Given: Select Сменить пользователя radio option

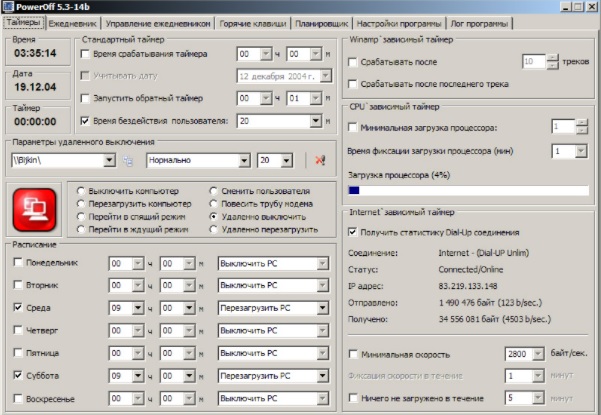Looking at the screenshot, I should tap(213, 191).
